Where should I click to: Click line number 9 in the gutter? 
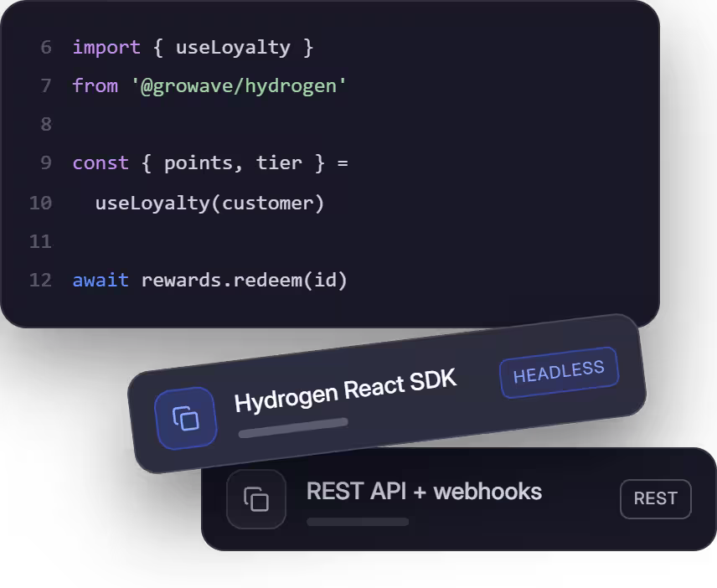[x=46, y=162]
